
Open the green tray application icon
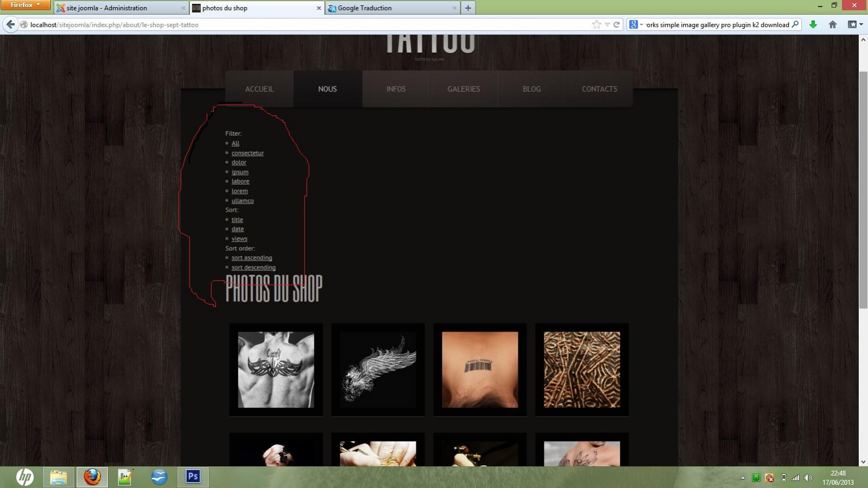756,478
